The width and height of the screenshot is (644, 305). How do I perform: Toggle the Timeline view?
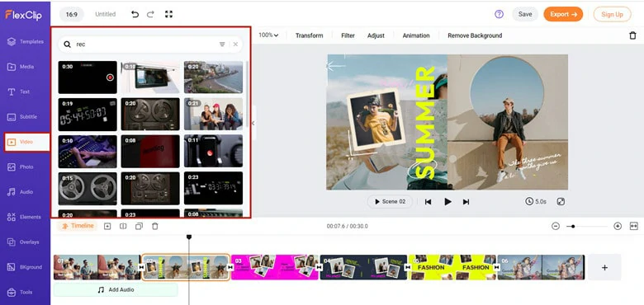point(78,226)
